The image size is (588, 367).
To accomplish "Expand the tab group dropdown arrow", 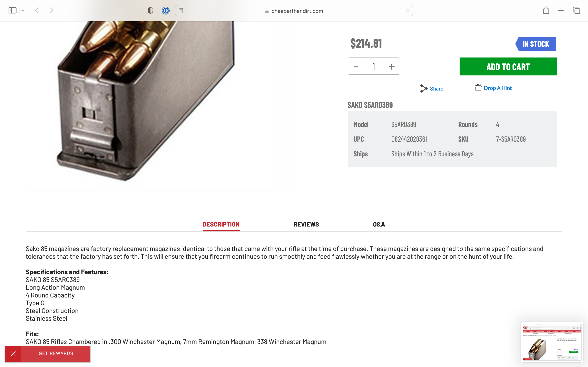I will coord(23,10).
